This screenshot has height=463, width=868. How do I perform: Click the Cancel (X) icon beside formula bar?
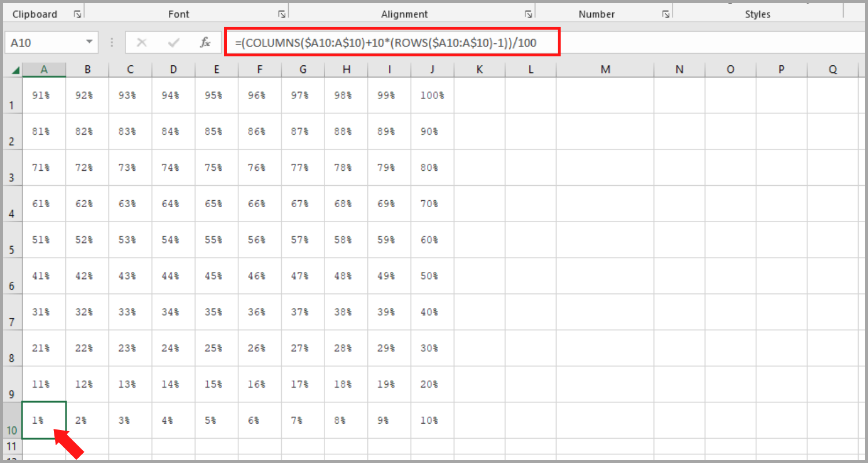click(x=141, y=42)
